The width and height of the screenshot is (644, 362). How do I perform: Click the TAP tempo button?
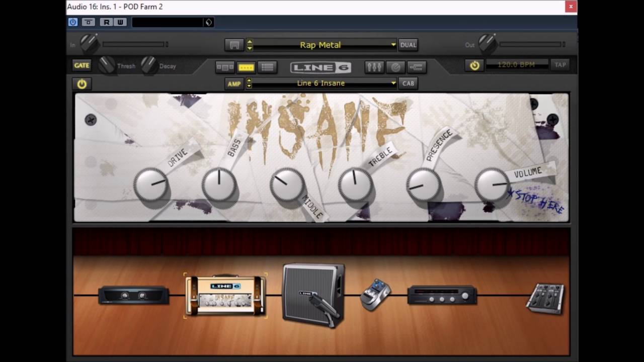point(560,65)
